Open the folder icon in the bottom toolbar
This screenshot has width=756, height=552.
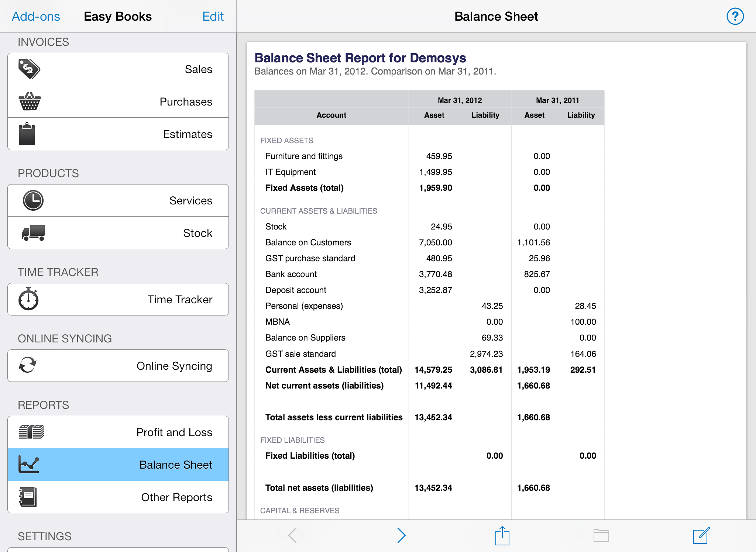point(602,535)
